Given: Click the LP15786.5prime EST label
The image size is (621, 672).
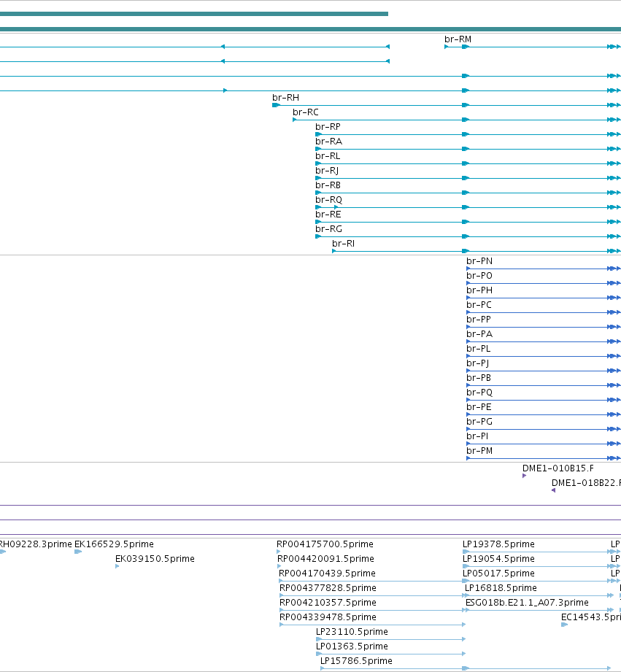Looking at the screenshot, I should [x=356, y=661].
